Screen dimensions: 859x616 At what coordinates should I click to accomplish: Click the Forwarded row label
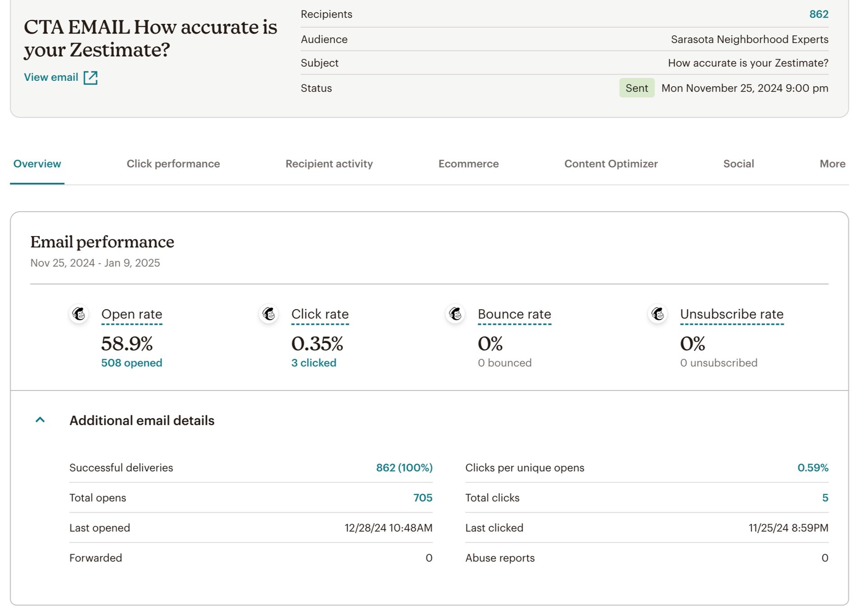pyautogui.click(x=96, y=558)
